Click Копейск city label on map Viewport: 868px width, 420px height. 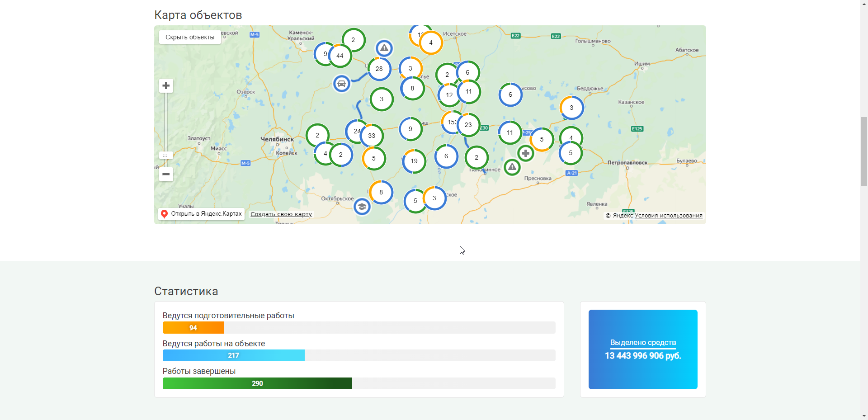tap(287, 153)
